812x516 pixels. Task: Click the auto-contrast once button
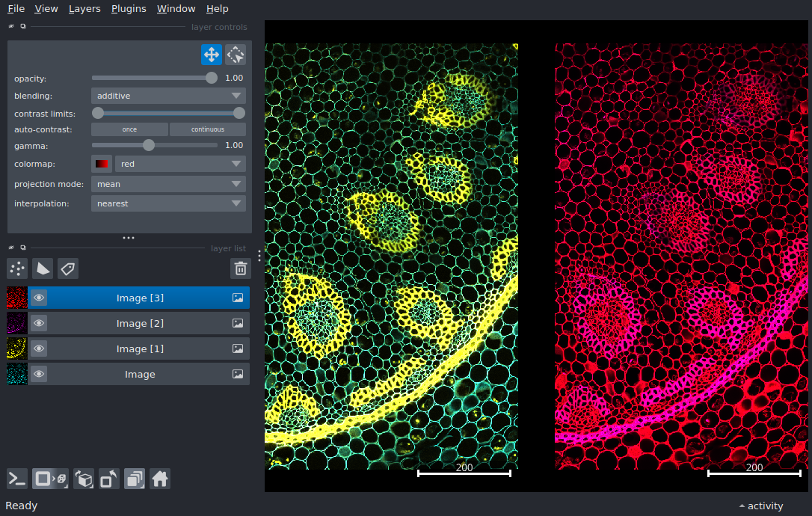129,129
